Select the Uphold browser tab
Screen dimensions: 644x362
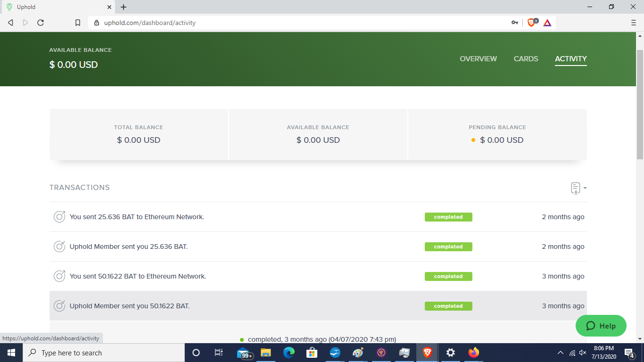(58, 7)
